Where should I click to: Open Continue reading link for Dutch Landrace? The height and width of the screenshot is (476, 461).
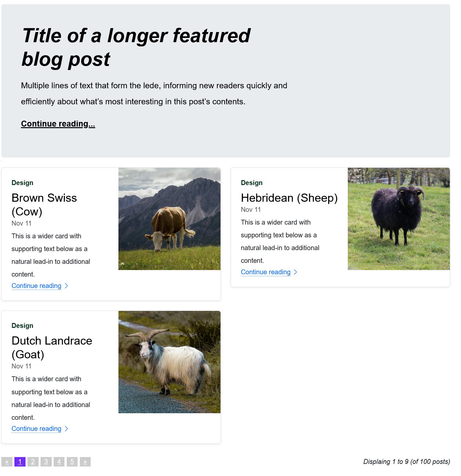pyautogui.click(x=36, y=429)
